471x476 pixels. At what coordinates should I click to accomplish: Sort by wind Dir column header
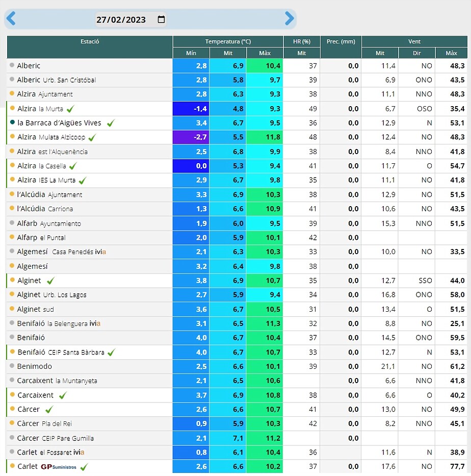click(x=416, y=53)
